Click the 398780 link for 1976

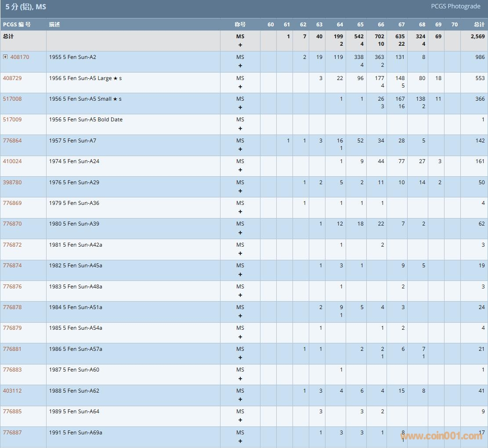click(x=12, y=182)
